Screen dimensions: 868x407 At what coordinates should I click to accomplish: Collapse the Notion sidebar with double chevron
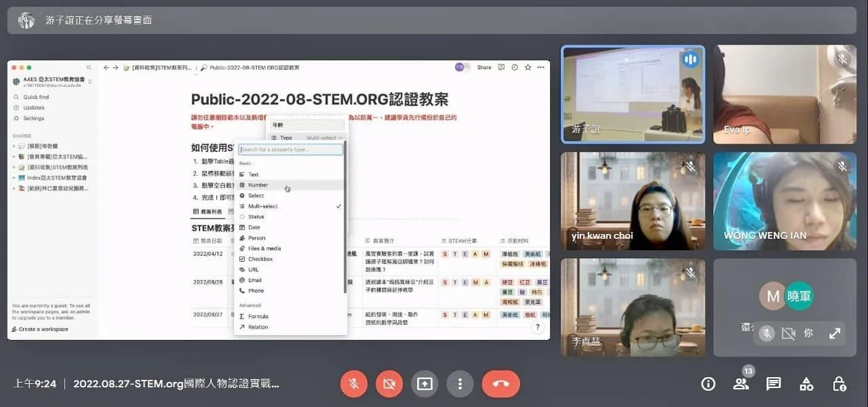coord(88,68)
